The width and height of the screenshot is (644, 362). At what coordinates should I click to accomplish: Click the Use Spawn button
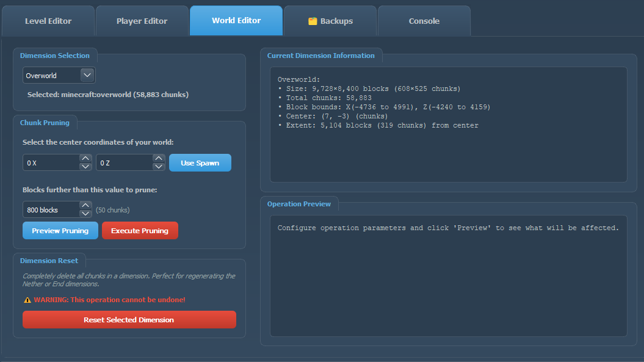[200, 163]
